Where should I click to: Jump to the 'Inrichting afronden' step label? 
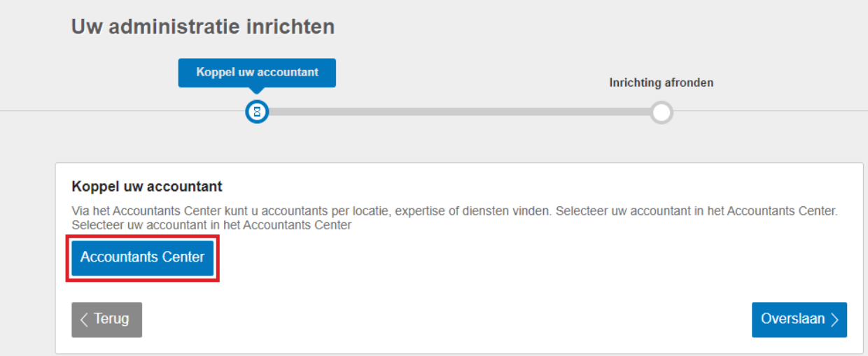[x=661, y=83]
